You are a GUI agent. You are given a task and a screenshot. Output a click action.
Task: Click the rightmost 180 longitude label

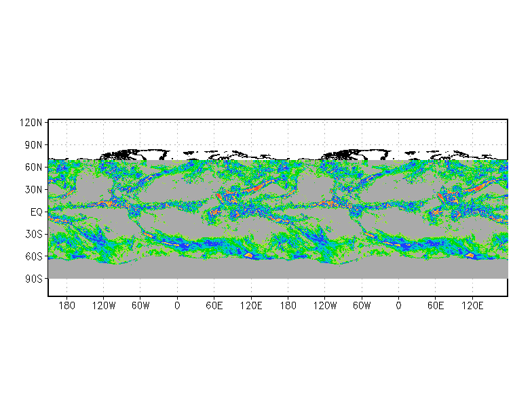coord(288,306)
